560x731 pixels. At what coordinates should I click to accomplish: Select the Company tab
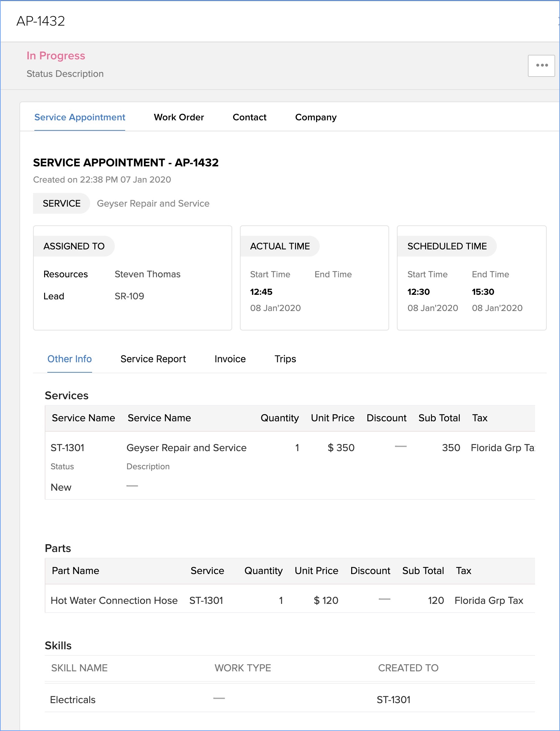click(x=316, y=117)
